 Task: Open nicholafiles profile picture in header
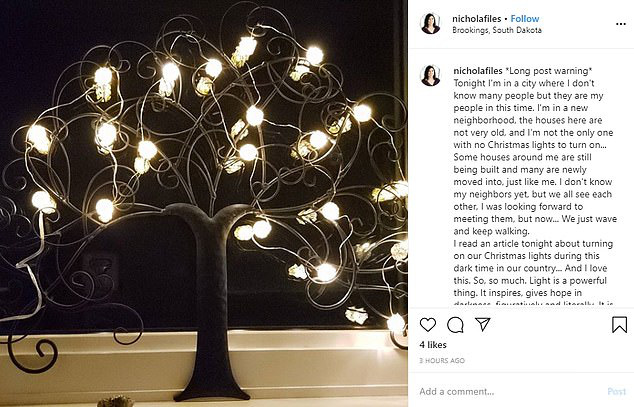pos(430,23)
